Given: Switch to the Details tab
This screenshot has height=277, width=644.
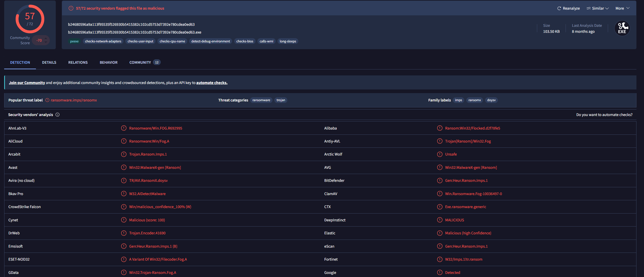Looking at the screenshot, I should click(x=49, y=62).
